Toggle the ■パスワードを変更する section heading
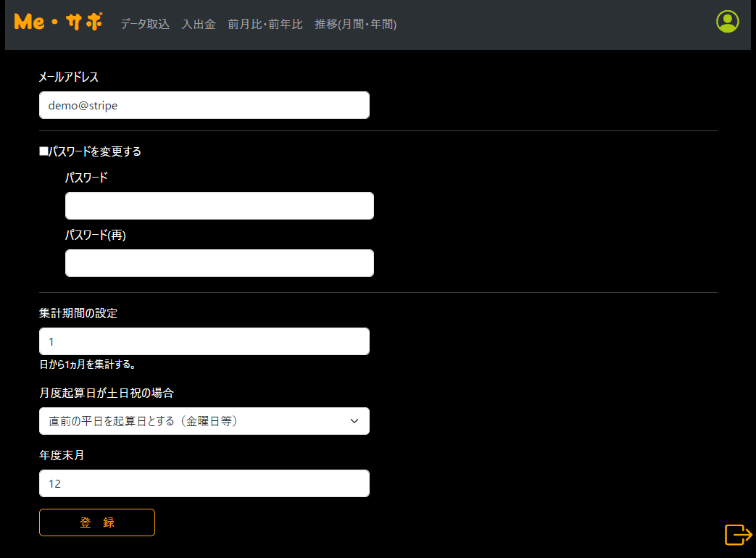Screen dimensions: 756x558 pyautogui.click(x=90, y=151)
